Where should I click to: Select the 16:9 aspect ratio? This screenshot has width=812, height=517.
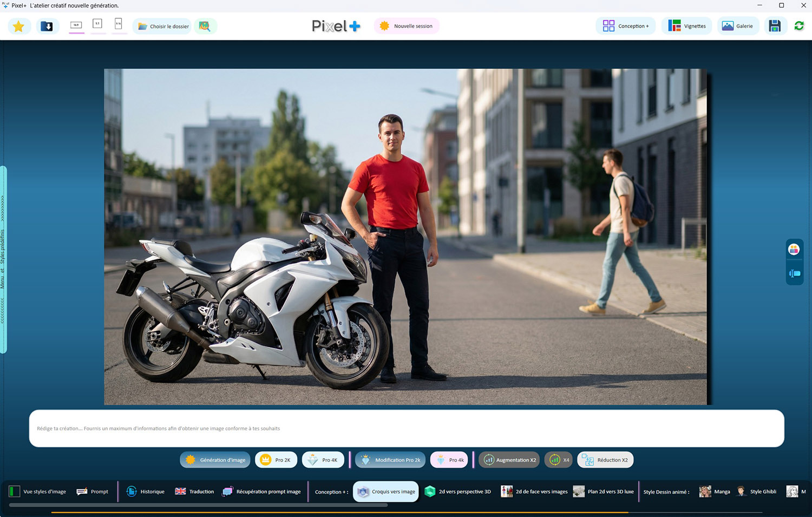coord(76,25)
